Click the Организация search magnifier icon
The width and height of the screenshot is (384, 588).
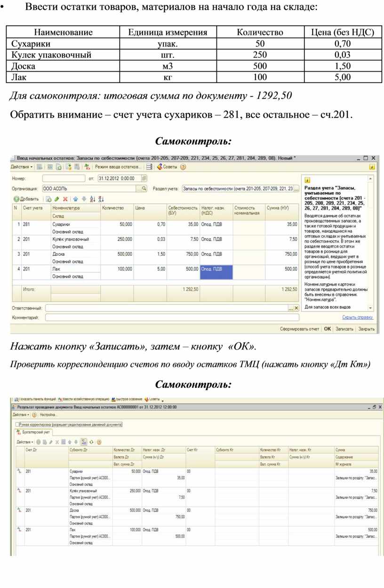click(144, 188)
